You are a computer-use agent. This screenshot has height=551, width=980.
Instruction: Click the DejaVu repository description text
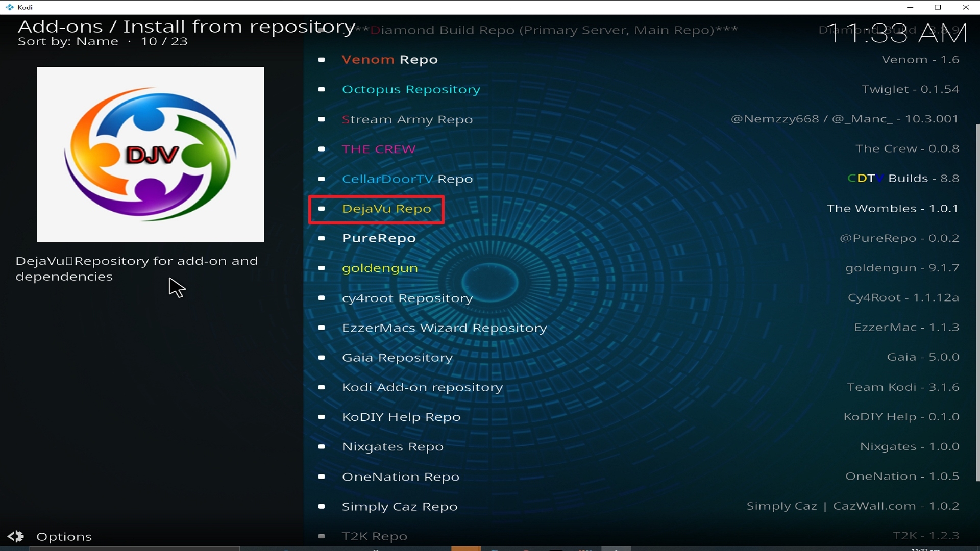(137, 269)
